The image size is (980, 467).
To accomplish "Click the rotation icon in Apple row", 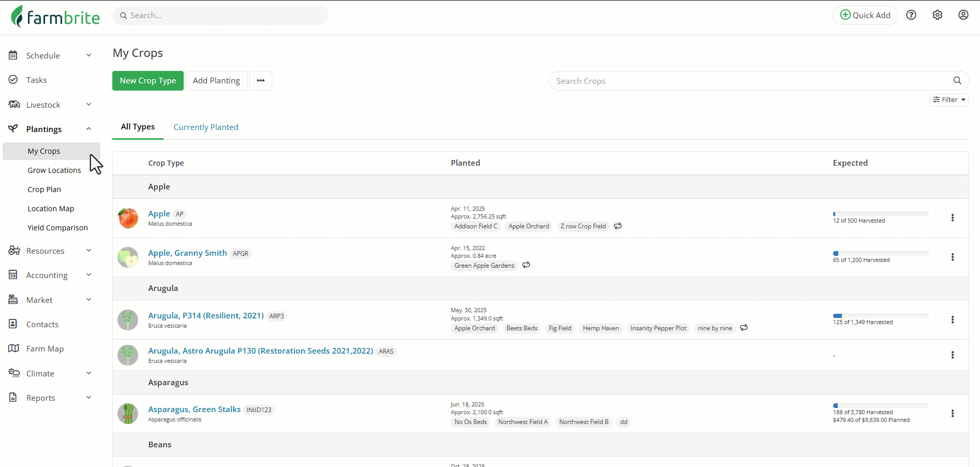I will click(618, 226).
